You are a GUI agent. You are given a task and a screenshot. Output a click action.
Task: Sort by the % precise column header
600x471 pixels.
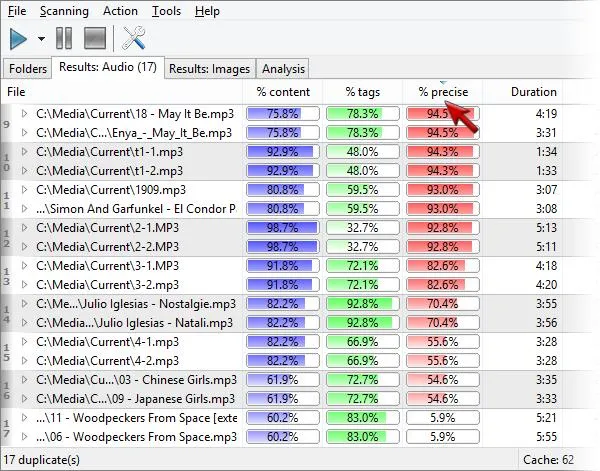coord(443,92)
